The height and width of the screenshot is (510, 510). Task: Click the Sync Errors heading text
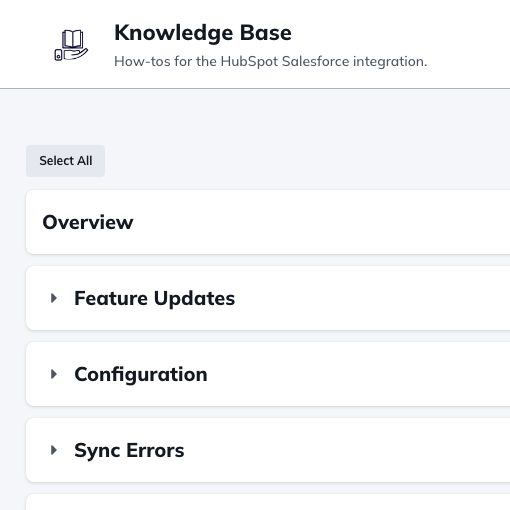(x=129, y=451)
